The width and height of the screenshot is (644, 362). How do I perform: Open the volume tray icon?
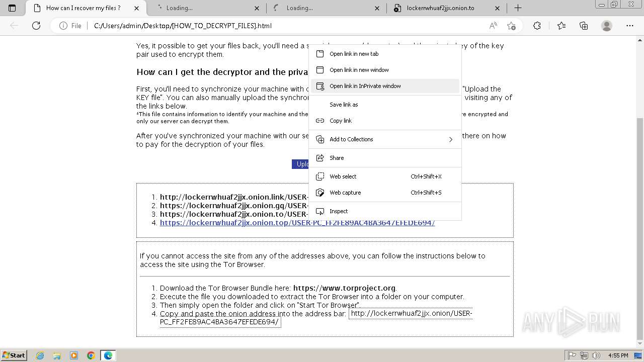(597, 355)
